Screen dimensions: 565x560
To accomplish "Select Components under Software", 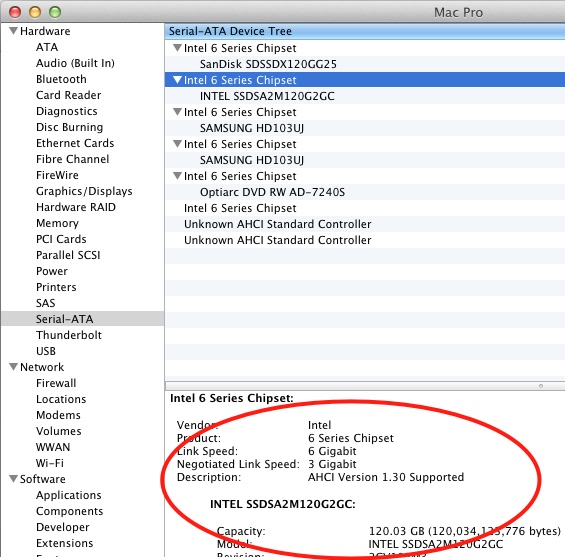I will pyautogui.click(x=70, y=511).
